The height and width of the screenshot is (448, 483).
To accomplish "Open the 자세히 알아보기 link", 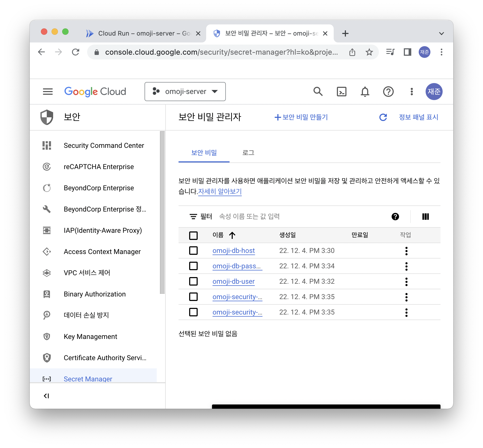I will [x=220, y=191].
